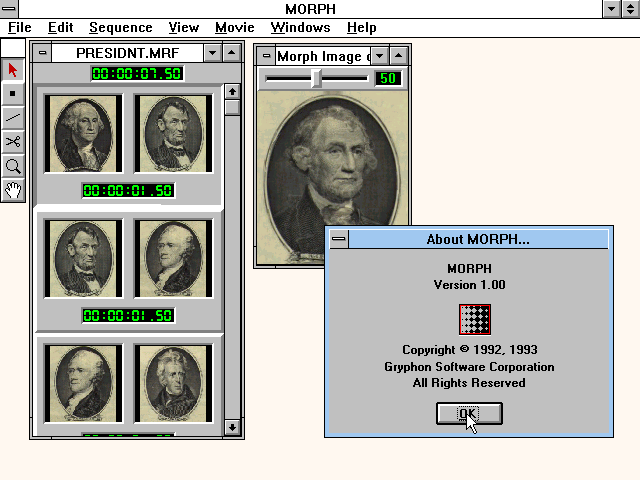The width and height of the screenshot is (640, 480).
Task: Select the line drawing tool
Action: (13, 118)
